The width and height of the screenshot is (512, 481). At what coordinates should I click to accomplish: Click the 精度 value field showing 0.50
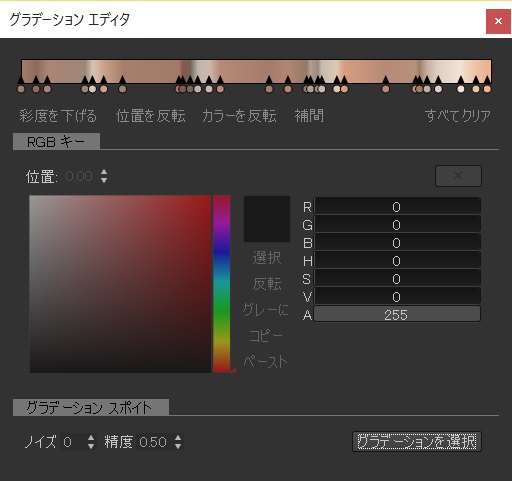(x=153, y=442)
